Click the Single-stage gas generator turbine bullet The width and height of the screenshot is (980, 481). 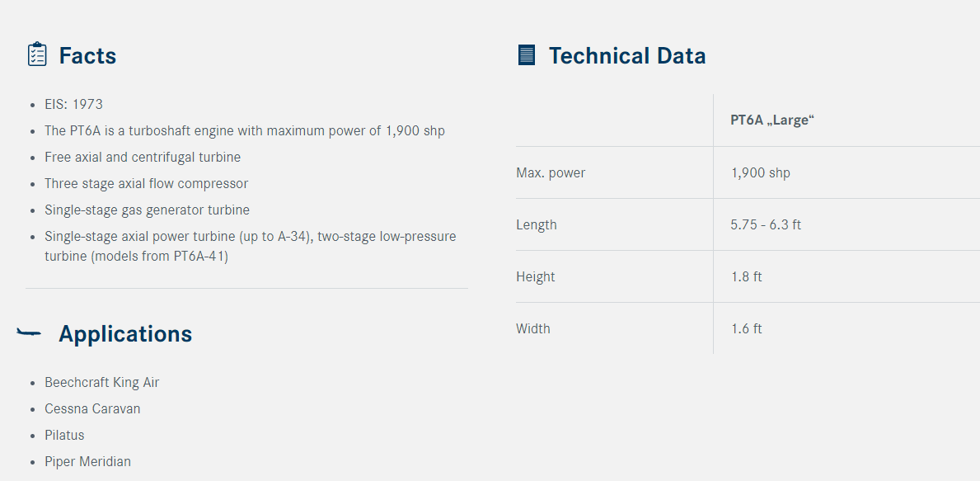click(x=147, y=210)
